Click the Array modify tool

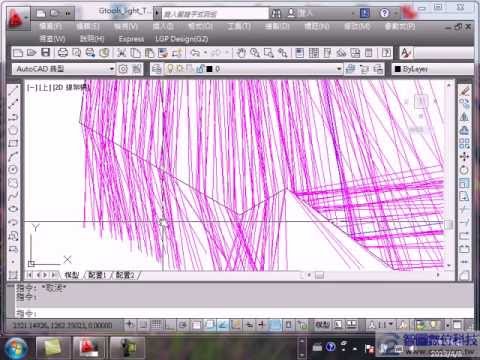pyautogui.click(x=464, y=143)
